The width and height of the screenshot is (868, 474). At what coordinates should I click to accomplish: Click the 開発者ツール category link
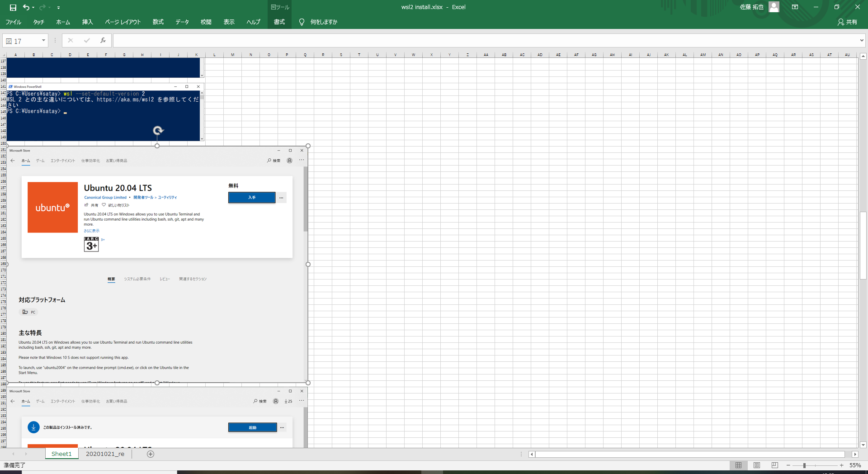pyautogui.click(x=143, y=198)
